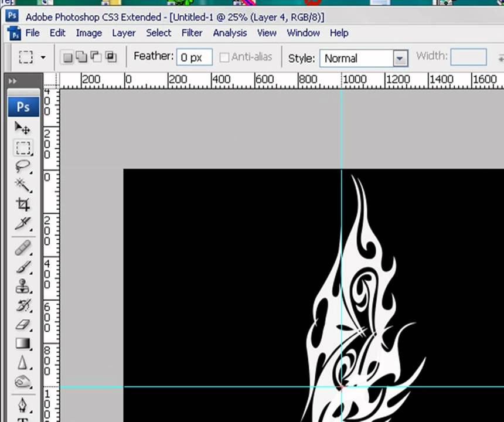
Task: Click the Photoshop title bar icon
Action: 12,15
